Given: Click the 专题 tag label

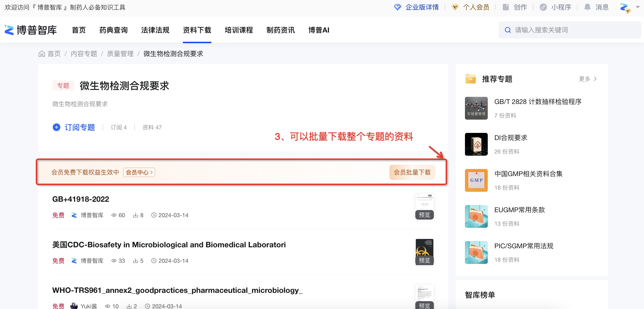Looking at the screenshot, I should (63, 86).
